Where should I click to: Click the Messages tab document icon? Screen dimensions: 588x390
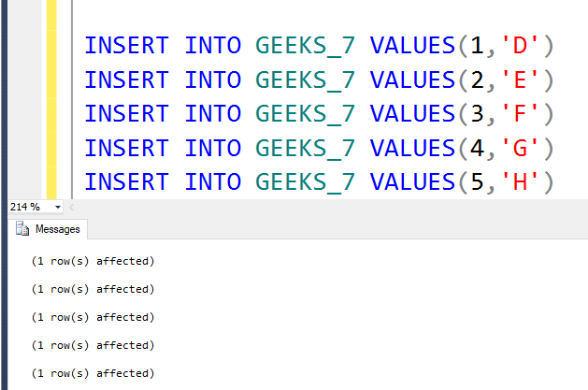pyautogui.click(x=22, y=228)
